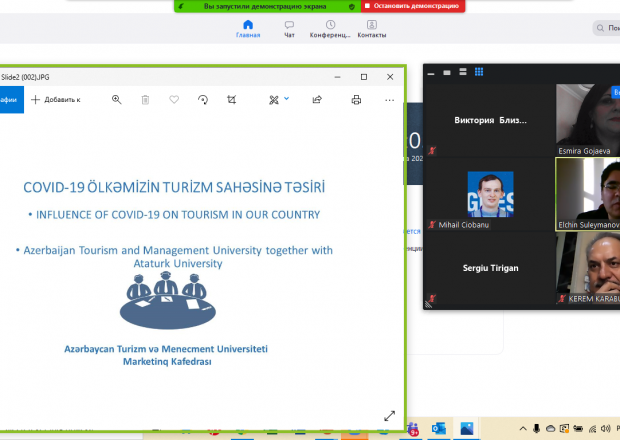This screenshot has width=620, height=440.
Task: Click slide title COVID-19 ÖLKƏMİZİN TURİZM SAHƏSİNƏ TƏSİRİ
Action: [x=174, y=187]
